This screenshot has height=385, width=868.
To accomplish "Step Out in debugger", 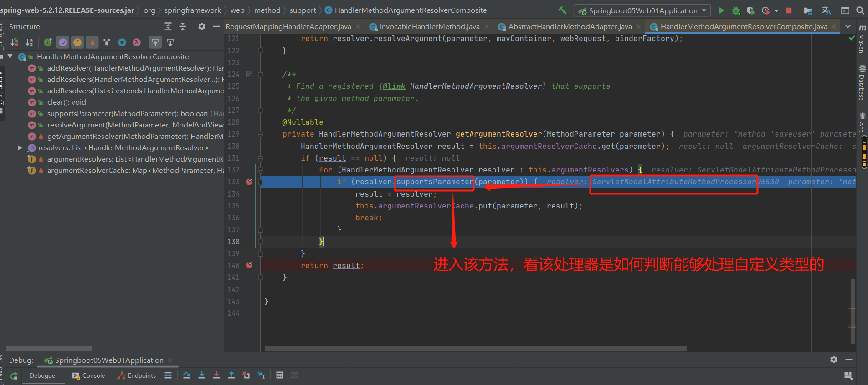I will (x=231, y=375).
